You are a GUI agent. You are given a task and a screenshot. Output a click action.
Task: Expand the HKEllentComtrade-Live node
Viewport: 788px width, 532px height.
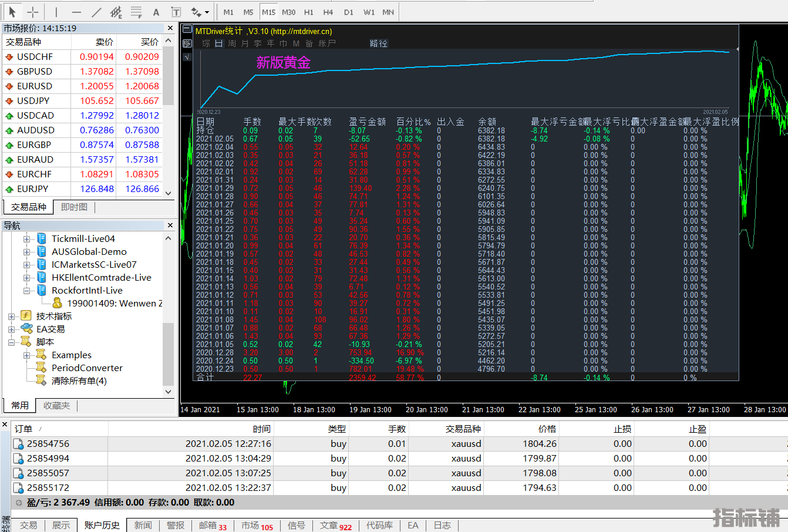[x=26, y=278]
